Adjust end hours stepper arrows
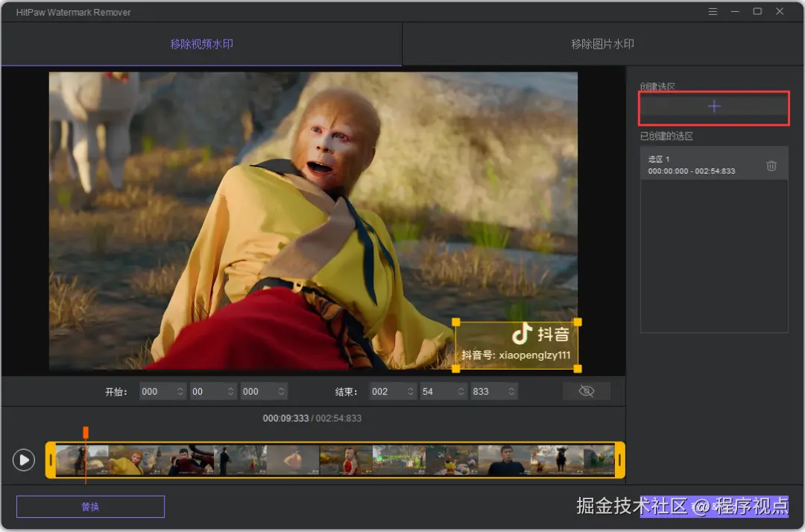This screenshot has width=805, height=532. (x=411, y=391)
